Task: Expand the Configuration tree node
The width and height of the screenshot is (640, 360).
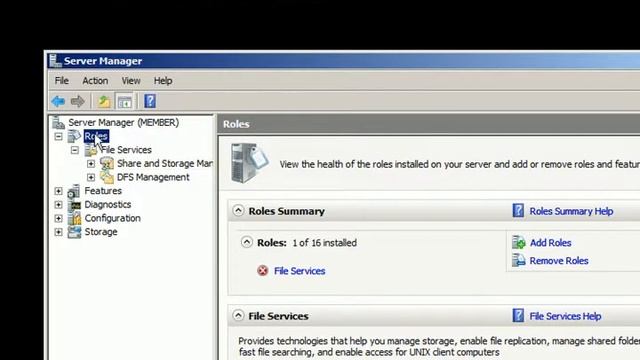Action: (58, 218)
